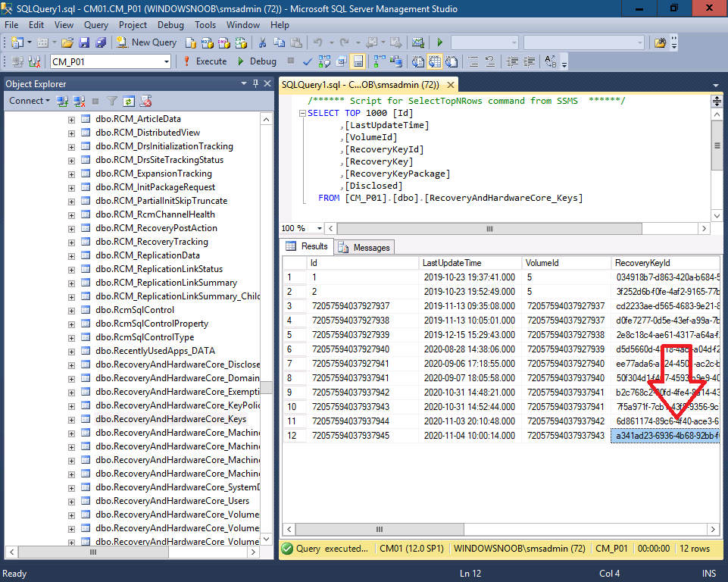Toggle Results to Grid mode
Image resolution: width=728 pixels, height=582 pixels.
[435, 61]
